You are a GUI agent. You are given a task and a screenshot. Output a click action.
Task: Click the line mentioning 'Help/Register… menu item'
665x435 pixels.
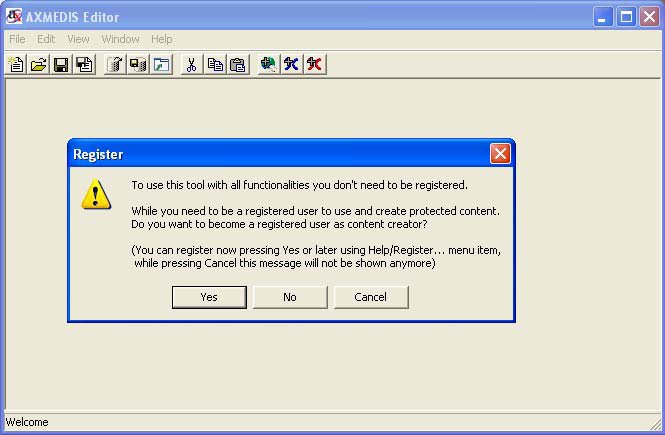coord(316,250)
